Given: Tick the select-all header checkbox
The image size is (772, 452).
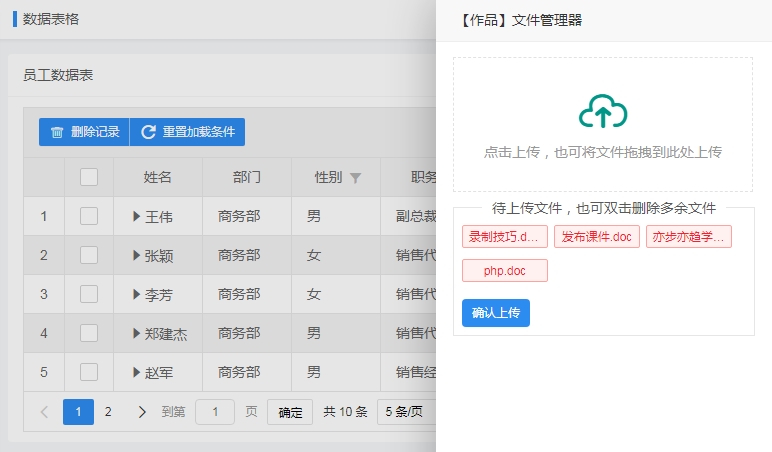Looking at the screenshot, I should [89, 177].
